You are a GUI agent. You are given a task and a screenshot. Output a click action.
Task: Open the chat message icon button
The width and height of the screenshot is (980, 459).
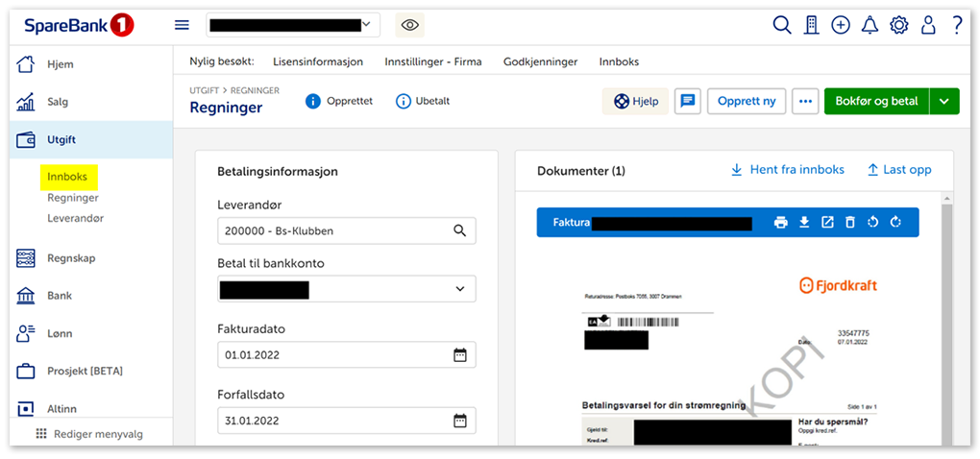[687, 101]
